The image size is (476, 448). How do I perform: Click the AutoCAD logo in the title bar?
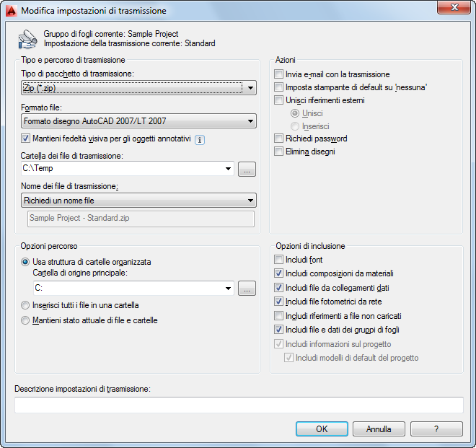tap(11, 11)
